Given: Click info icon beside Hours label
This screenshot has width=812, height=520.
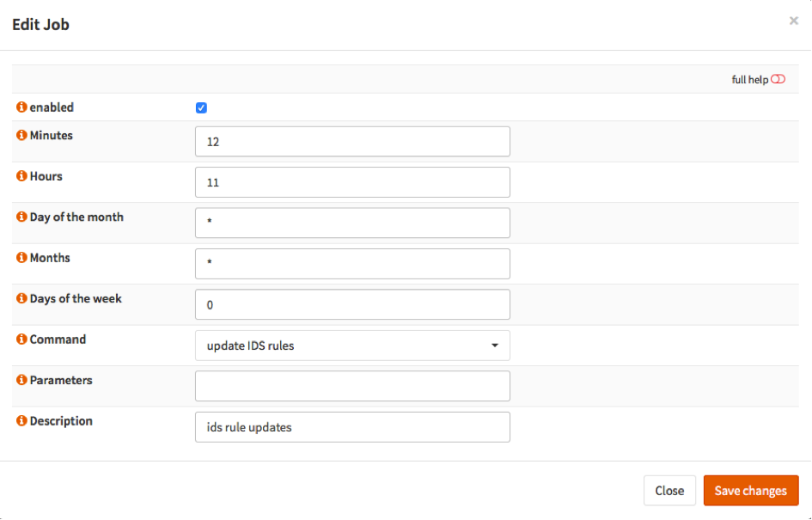Looking at the screenshot, I should pyautogui.click(x=22, y=176).
